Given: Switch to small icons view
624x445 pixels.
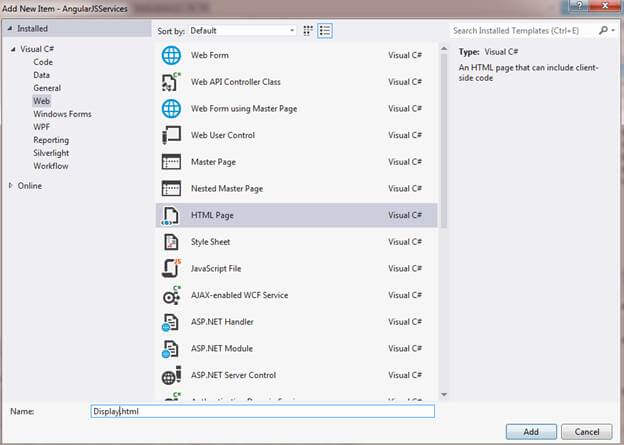Looking at the screenshot, I should click(x=308, y=31).
